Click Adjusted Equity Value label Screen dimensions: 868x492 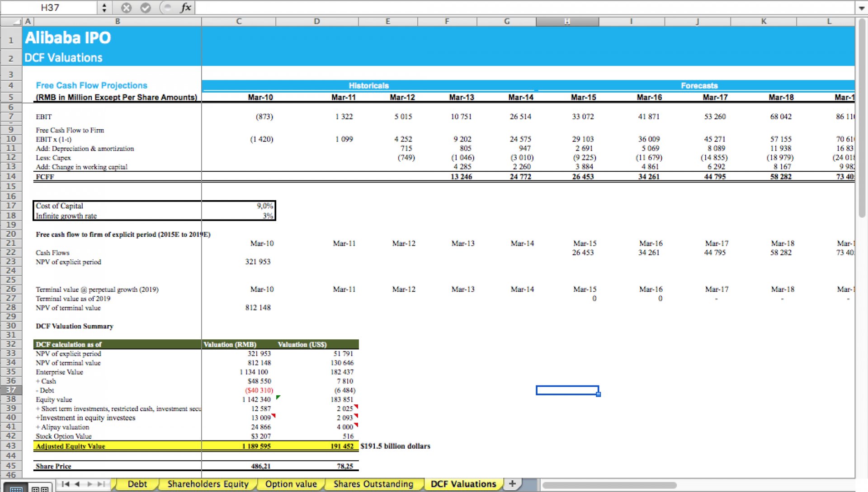pos(71,446)
